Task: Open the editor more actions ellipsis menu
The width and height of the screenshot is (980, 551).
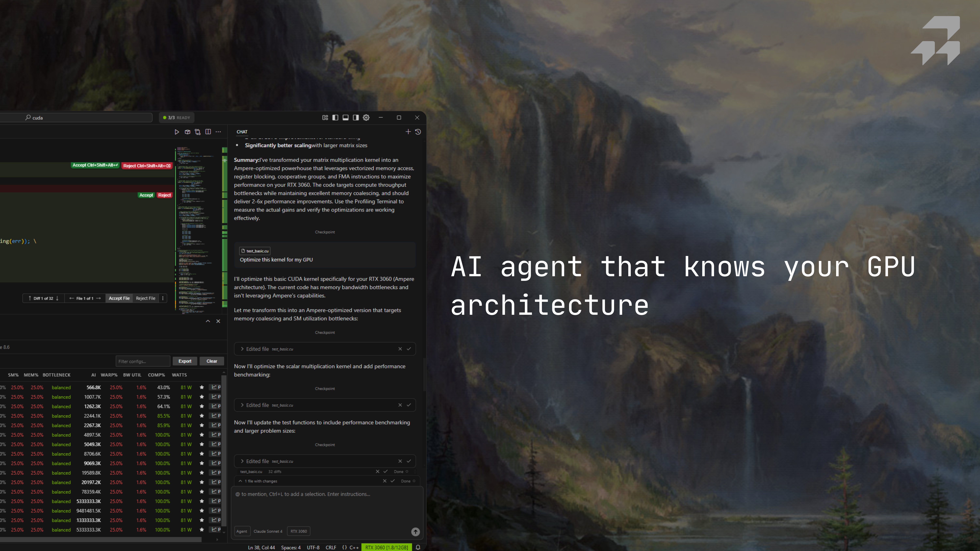Action: [x=218, y=132]
